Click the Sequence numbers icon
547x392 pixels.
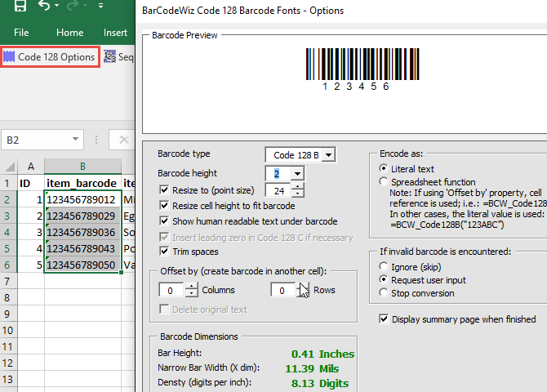(x=110, y=56)
